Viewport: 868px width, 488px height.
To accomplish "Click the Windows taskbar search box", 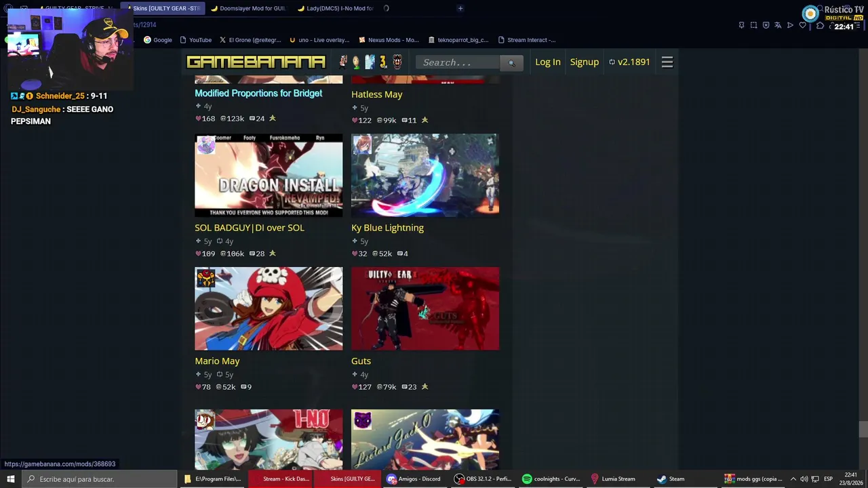I will pyautogui.click(x=99, y=479).
